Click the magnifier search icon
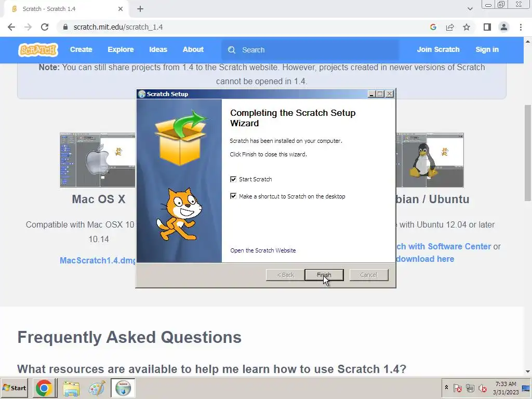The image size is (532, 399). (232, 50)
